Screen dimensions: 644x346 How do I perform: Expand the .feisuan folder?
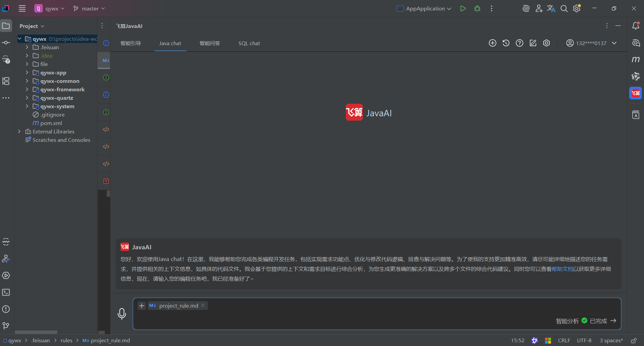click(x=27, y=47)
